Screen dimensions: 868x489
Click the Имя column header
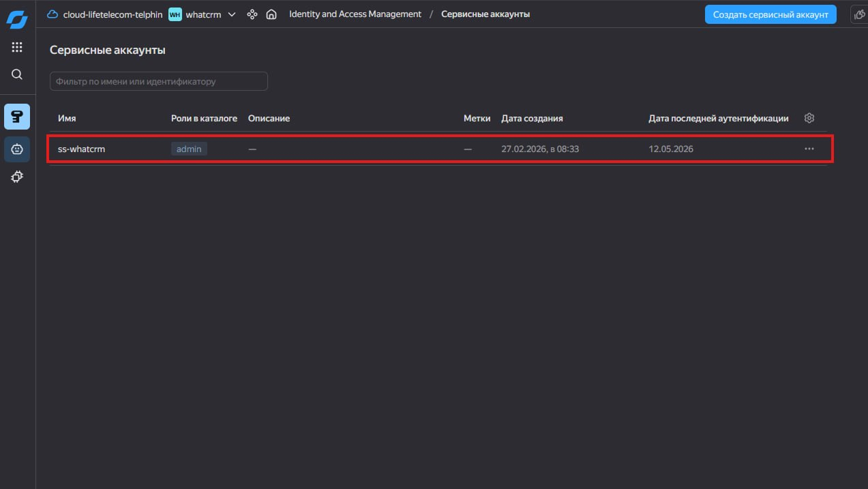pyautogui.click(x=67, y=118)
